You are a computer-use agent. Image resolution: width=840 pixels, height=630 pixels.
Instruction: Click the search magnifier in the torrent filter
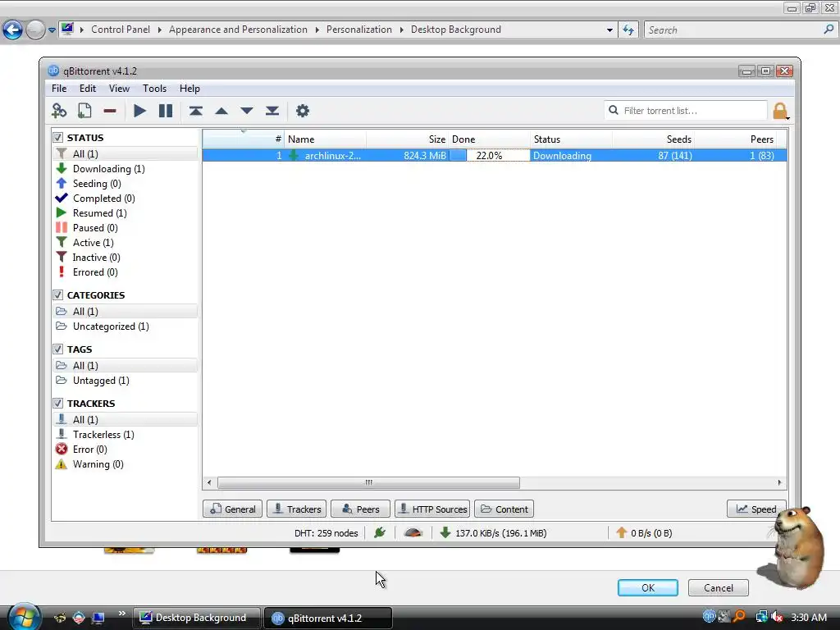pyautogui.click(x=614, y=111)
